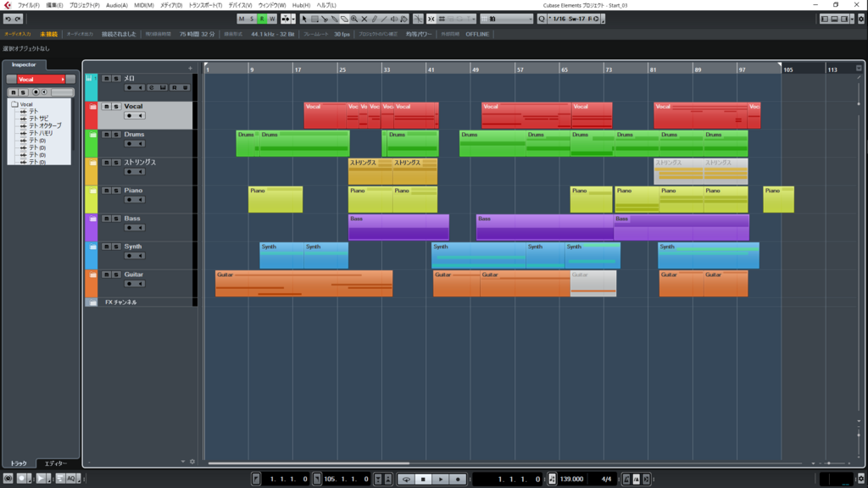Select the Draw pencil tool
The width and height of the screenshot is (868, 488).
(374, 19)
